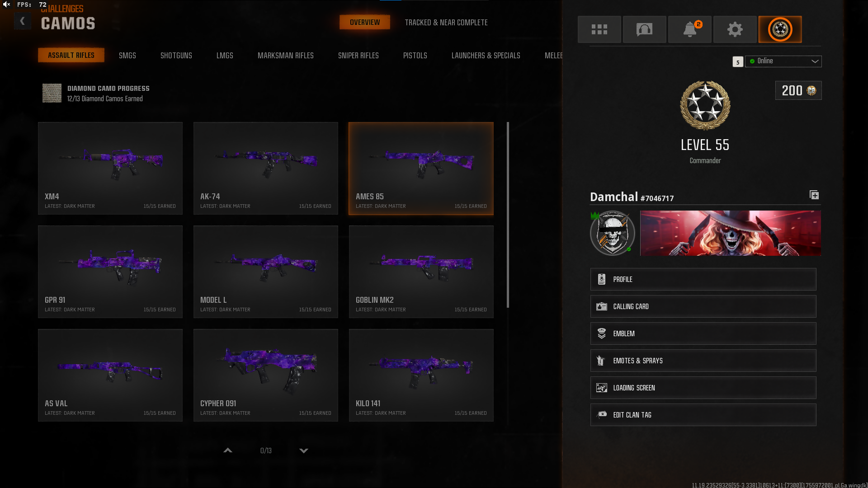Click the add-friend icon beside Damchal
Screen dimensions: 868x488
pos(814,195)
